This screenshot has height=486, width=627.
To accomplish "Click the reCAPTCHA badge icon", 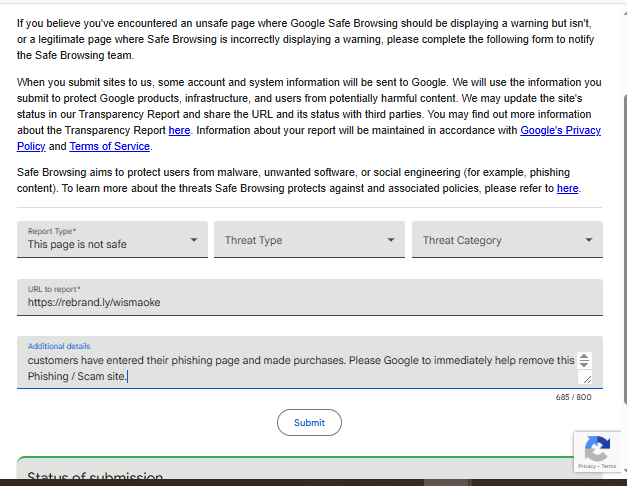I will coord(597,448).
